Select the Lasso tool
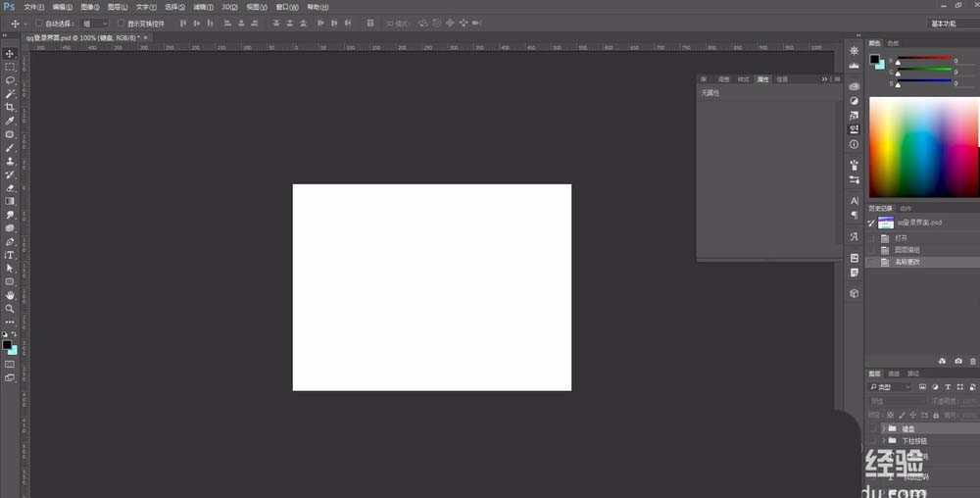Image resolution: width=980 pixels, height=498 pixels. point(10,80)
